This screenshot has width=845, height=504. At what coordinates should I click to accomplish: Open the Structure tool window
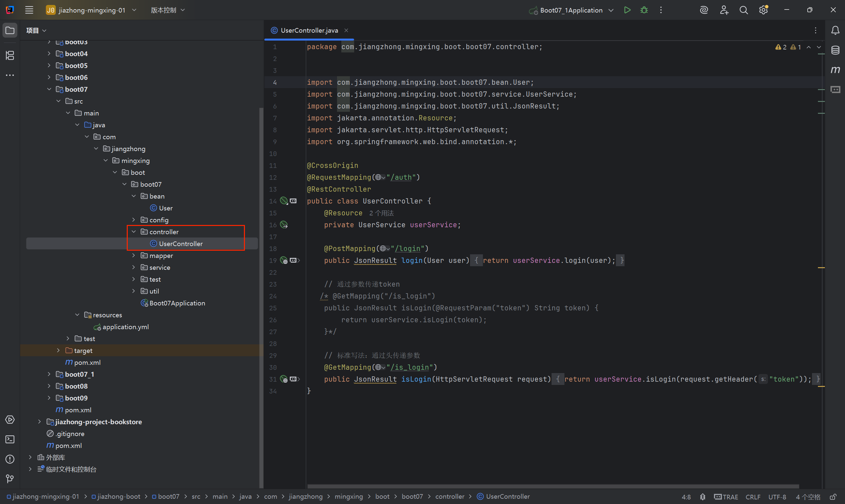(x=10, y=55)
